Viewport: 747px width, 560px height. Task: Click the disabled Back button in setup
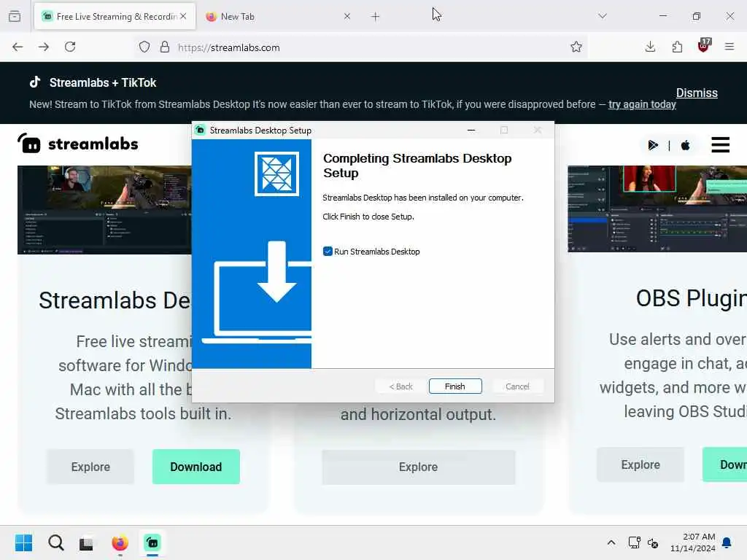(x=401, y=386)
